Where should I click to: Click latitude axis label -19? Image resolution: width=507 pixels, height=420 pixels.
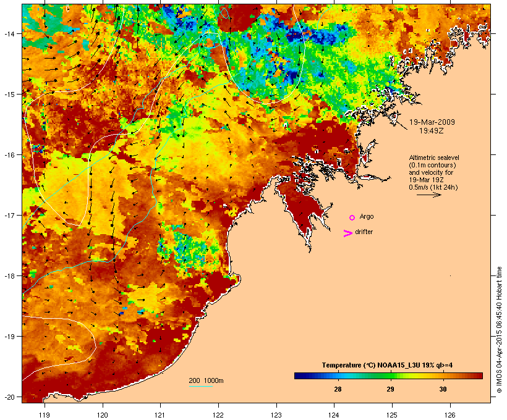pyautogui.click(x=9, y=337)
